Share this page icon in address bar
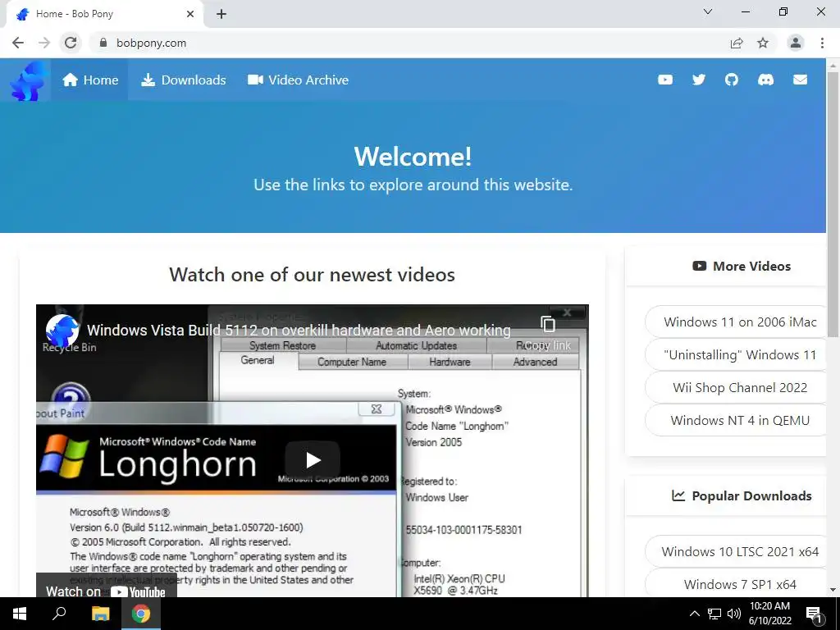The image size is (840, 630). 737,43
